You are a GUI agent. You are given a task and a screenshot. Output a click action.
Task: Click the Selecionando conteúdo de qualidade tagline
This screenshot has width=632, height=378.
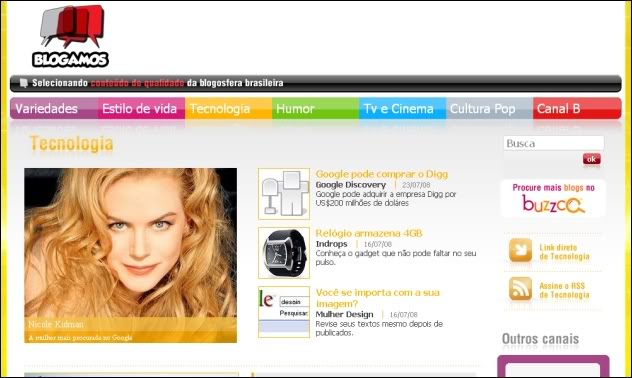pyautogui.click(x=158, y=83)
